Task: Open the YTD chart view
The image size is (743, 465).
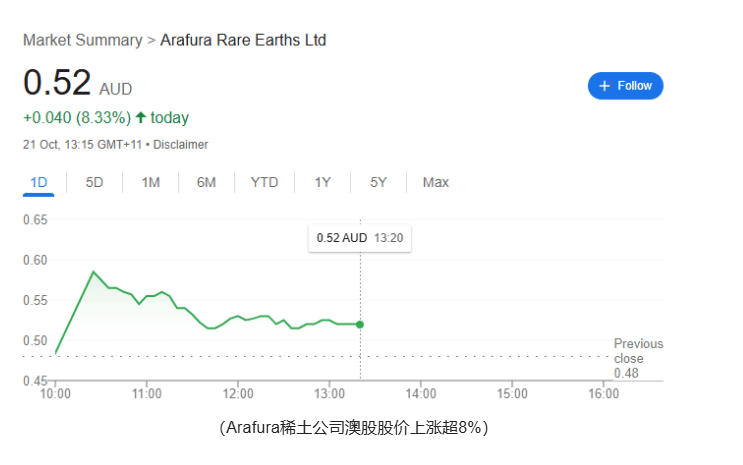Action: click(264, 182)
